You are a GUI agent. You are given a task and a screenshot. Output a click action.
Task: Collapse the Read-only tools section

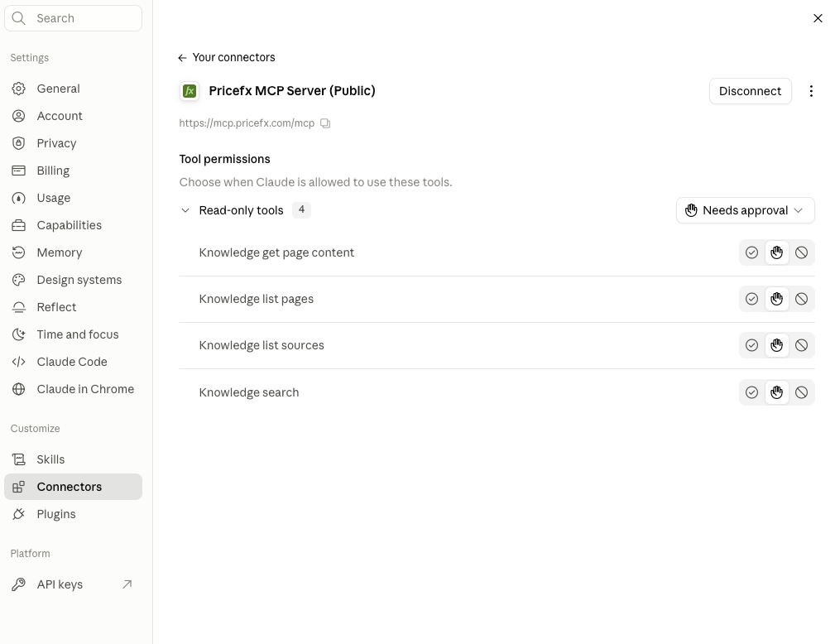(185, 210)
